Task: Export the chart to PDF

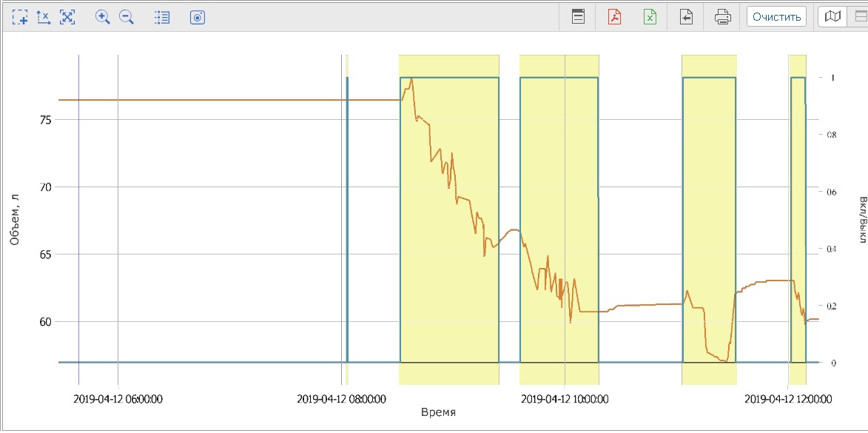Action: pyautogui.click(x=614, y=17)
